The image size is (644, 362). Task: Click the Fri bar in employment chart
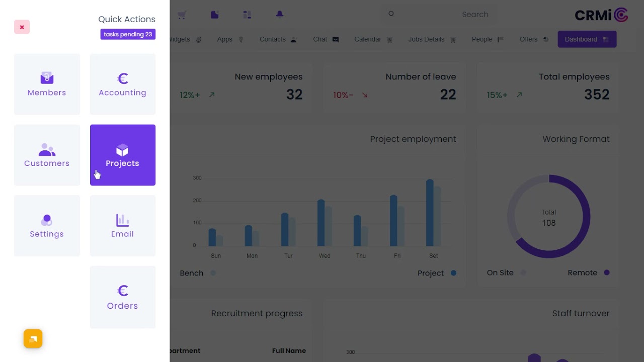(393, 221)
